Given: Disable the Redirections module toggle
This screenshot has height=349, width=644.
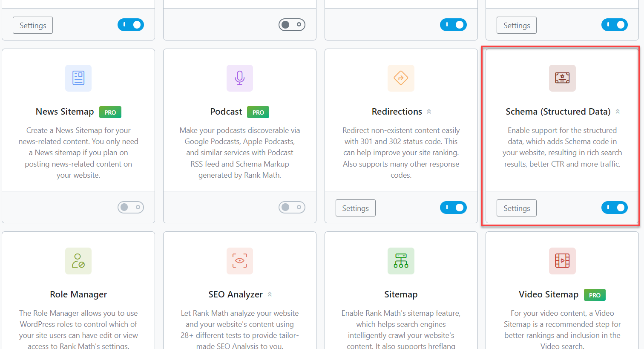Looking at the screenshot, I should (453, 208).
